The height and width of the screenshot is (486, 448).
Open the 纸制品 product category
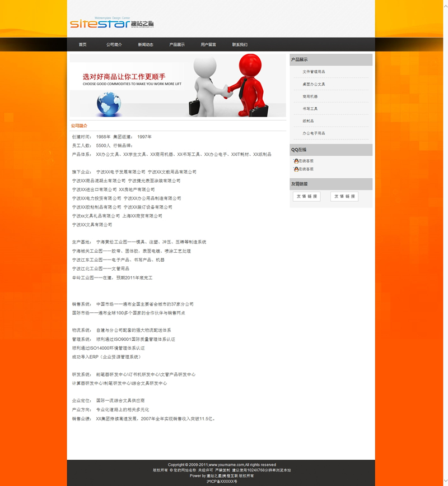pos(309,121)
